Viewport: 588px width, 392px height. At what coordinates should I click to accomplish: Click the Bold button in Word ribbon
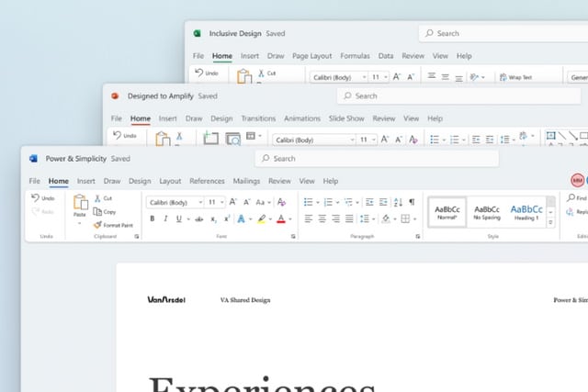click(153, 219)
